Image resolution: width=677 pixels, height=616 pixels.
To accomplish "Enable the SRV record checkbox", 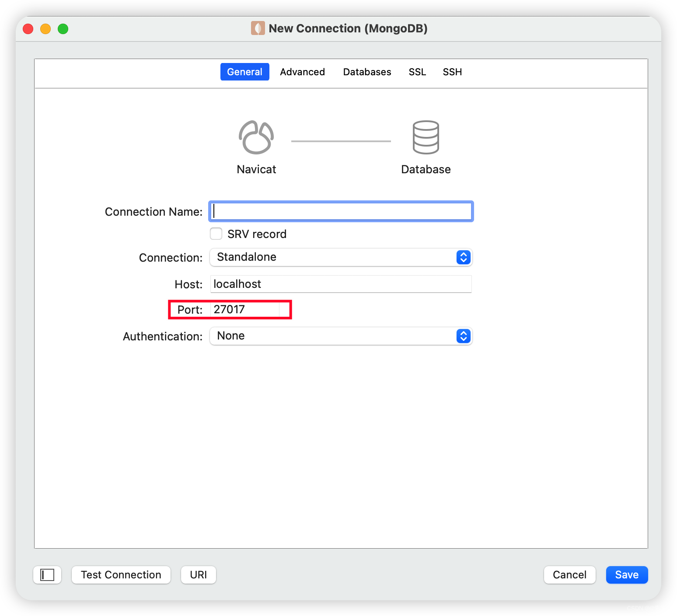I will tap(216, 234).
